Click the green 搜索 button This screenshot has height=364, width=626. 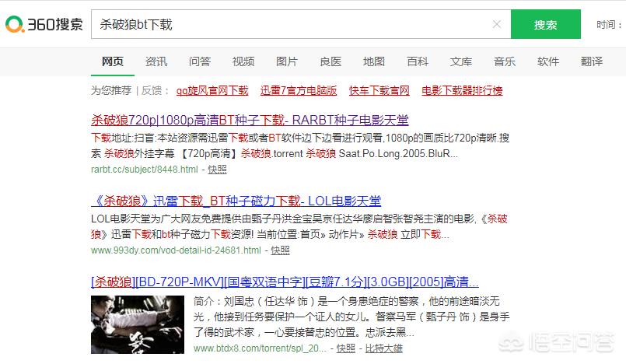tap(545, 24)
